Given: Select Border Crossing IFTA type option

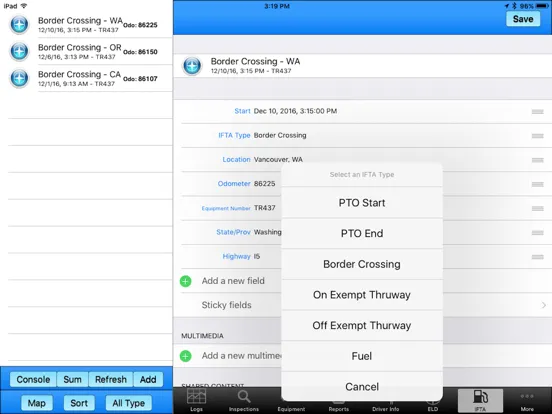Looking at the screenshot, I should click(362, 264).
